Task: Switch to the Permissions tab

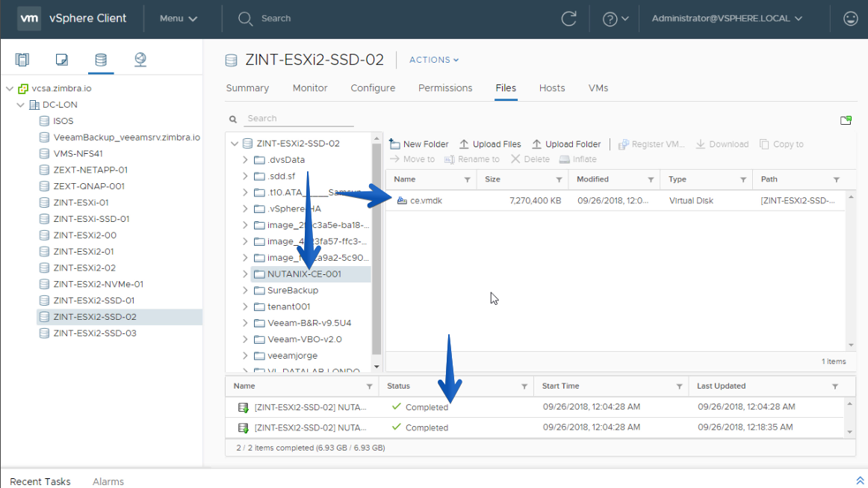Action: click(445, 88)
